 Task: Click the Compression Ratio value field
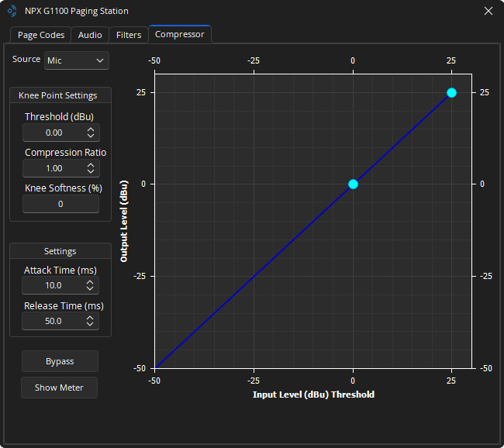tap(54, 168)
